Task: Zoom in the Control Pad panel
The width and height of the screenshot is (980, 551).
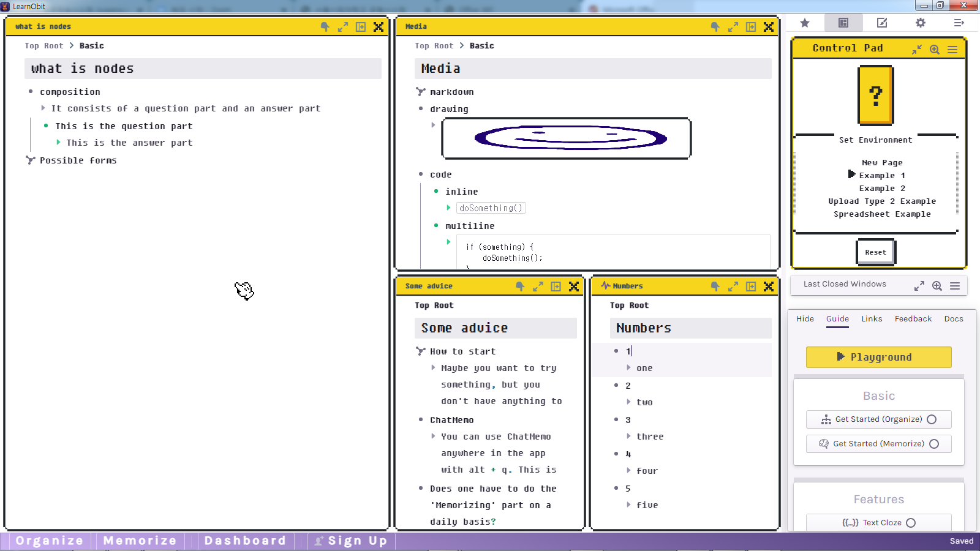Action: tap(935, 50)
